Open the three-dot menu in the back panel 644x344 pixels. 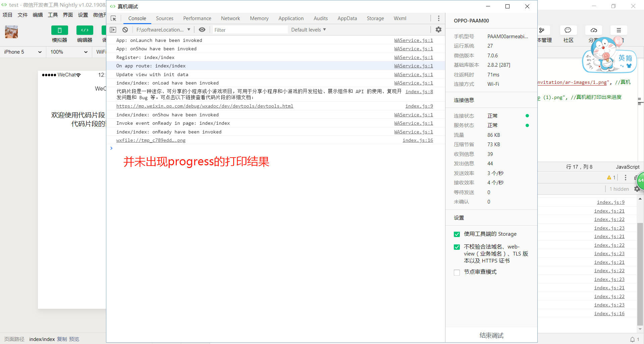click(x=625, y=178)
